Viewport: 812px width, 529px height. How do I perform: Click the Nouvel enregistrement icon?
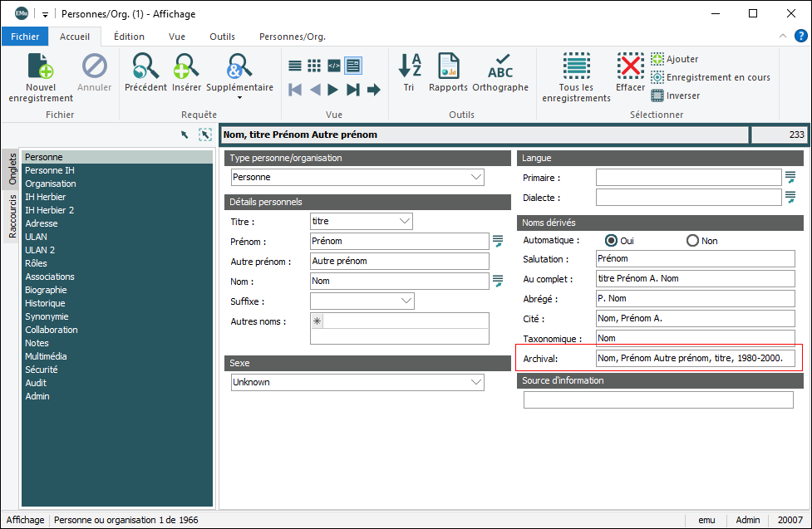[x=40, y=66]
